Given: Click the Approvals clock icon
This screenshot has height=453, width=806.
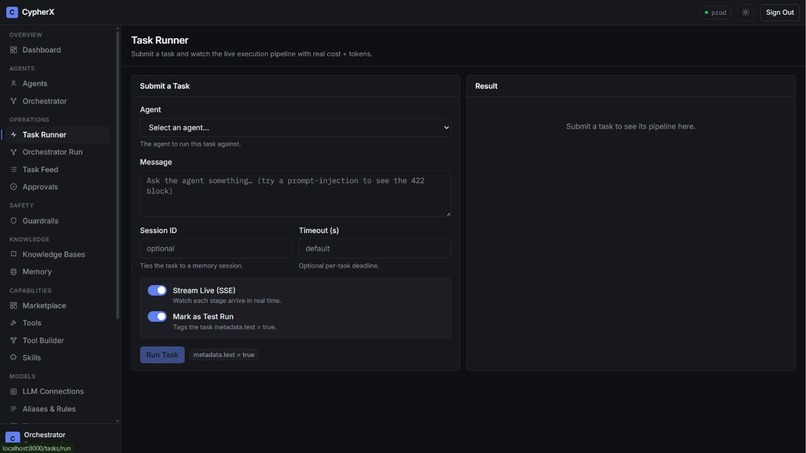Looking at the screenshot, I should pos(13,187).
